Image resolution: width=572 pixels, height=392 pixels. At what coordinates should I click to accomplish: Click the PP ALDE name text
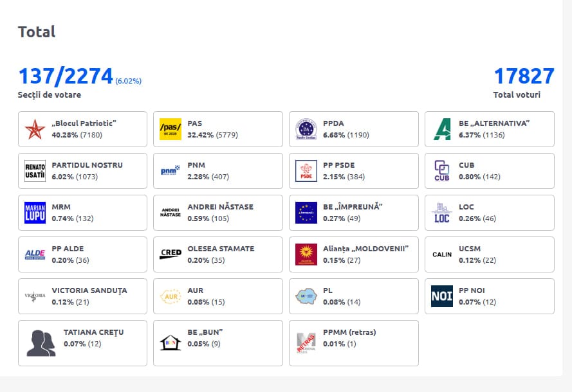tap(68, 249)
